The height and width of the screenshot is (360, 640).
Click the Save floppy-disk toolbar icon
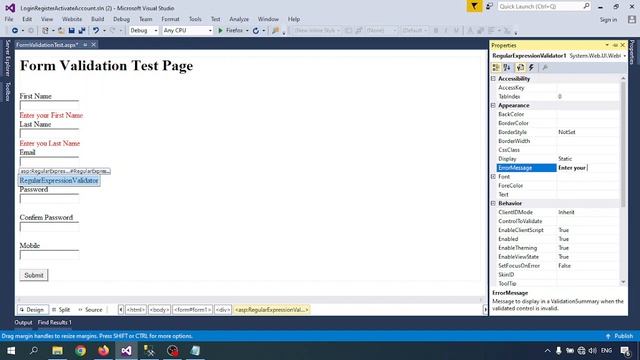[x=71, y=31]
